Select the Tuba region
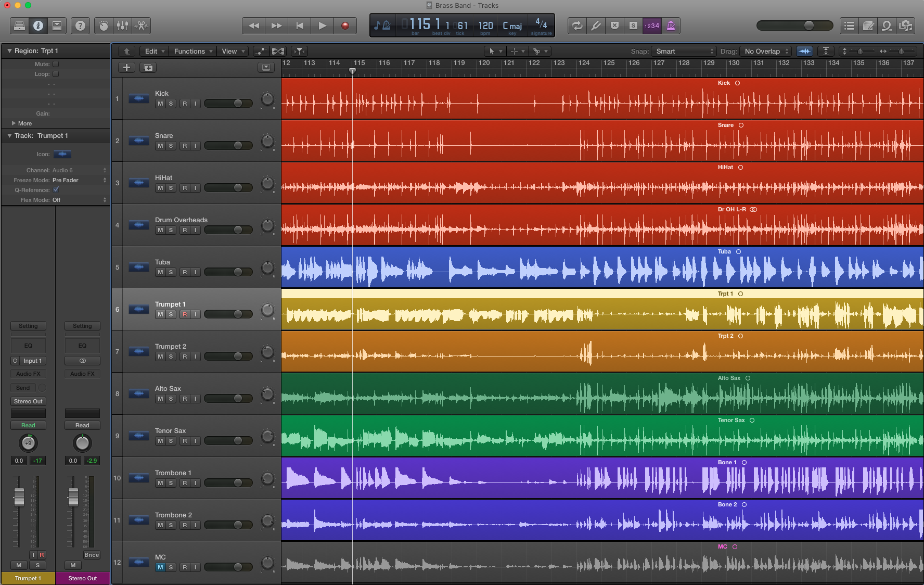924x585 pixels. pyautogui.click(x=602, y=268)
